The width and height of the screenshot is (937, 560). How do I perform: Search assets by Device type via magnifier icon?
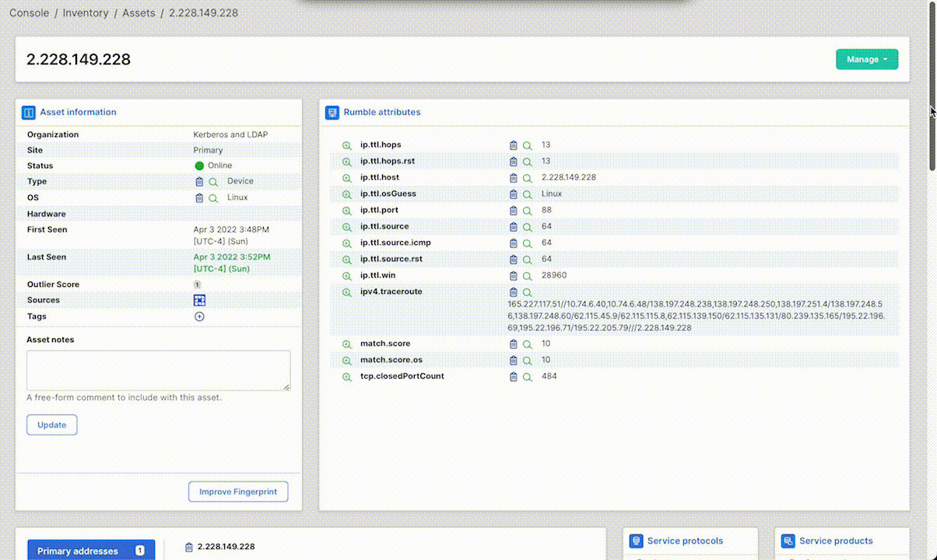[213, 180]
